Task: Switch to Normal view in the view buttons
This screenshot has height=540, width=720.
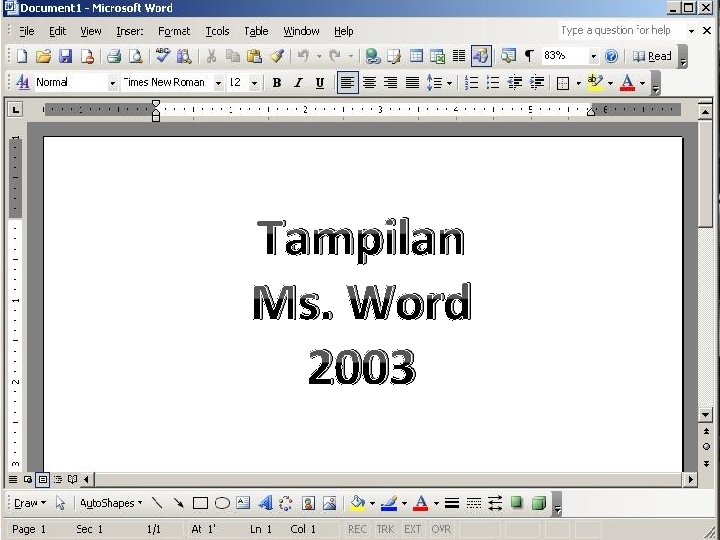Action: (13, 479)
